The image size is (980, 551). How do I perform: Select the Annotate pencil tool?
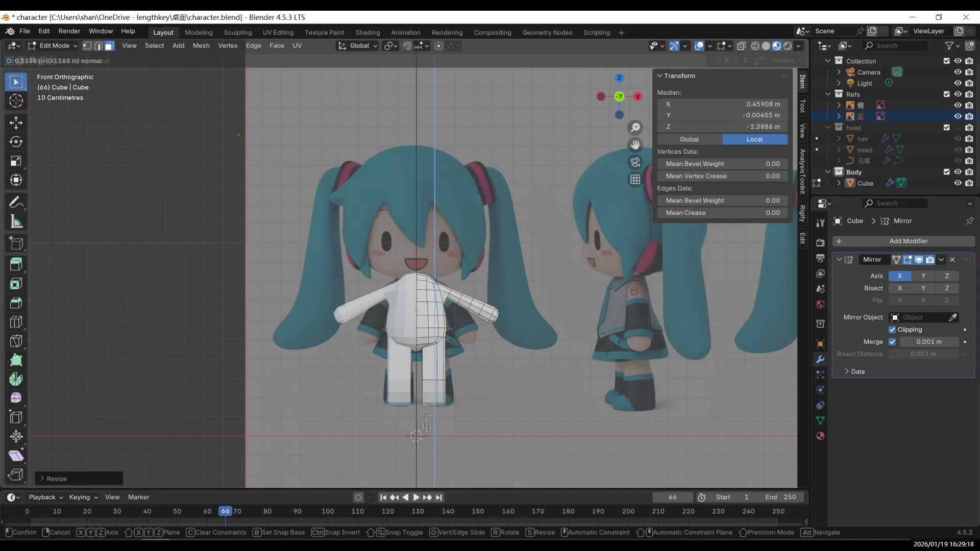pyautogui.click(x=16, y=203)
